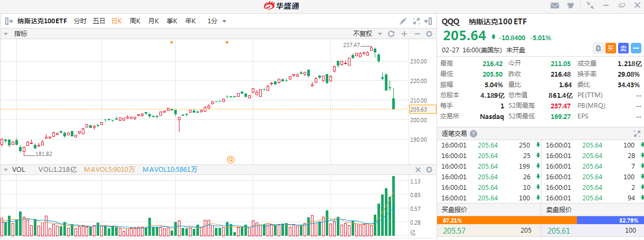The image size is (644, 240).
Task: Switch to 分时 intraday tab
Action: [x=80, y=21]
